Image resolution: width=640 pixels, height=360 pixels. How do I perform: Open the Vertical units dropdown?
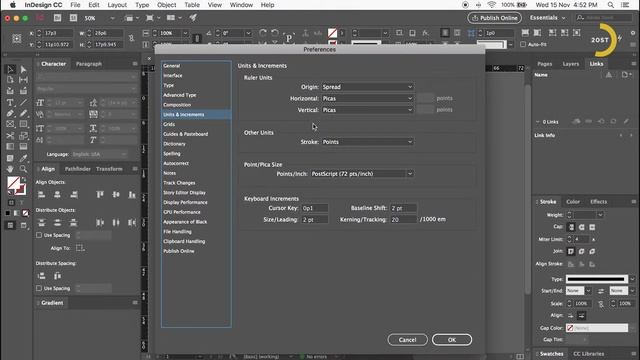coord(367,110)
